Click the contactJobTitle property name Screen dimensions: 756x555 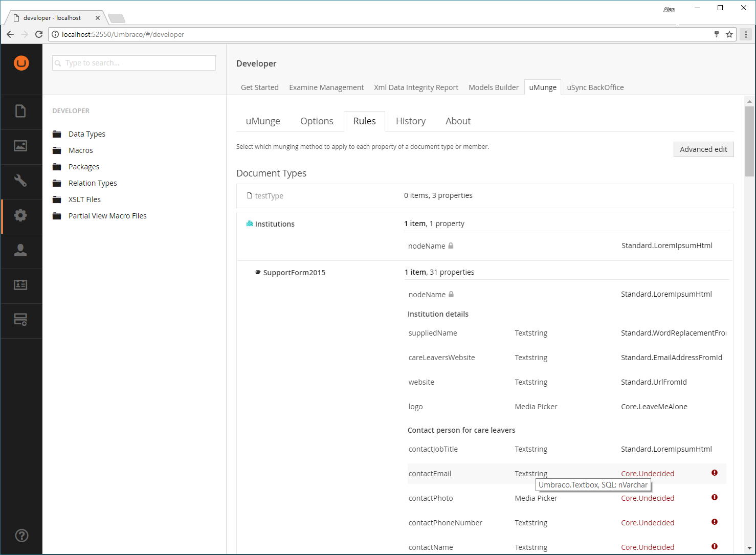click(x=433, y=449)
